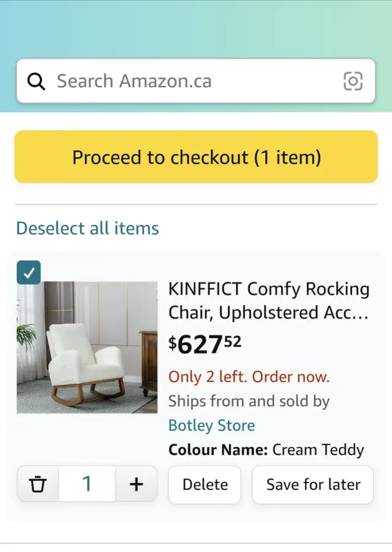Viewport: 392px width, 552px height.
Task: Select the quantity value 1
Action: point(87,484)
